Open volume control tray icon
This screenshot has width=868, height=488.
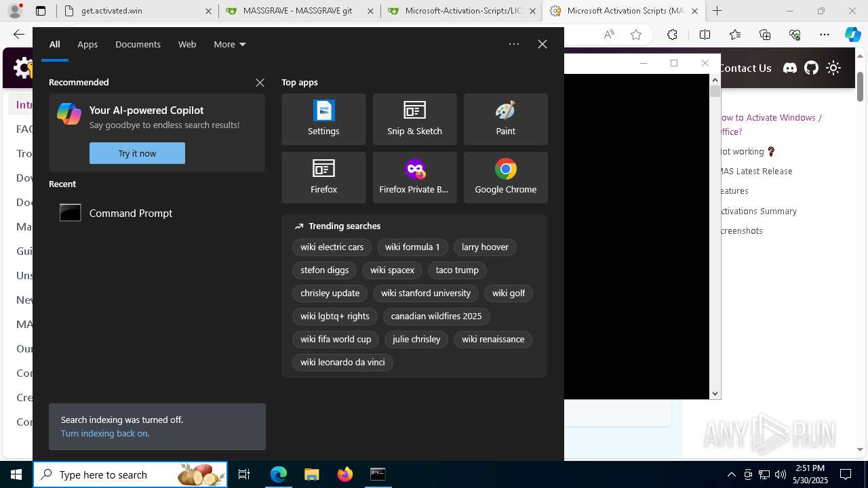pos(781,474)
